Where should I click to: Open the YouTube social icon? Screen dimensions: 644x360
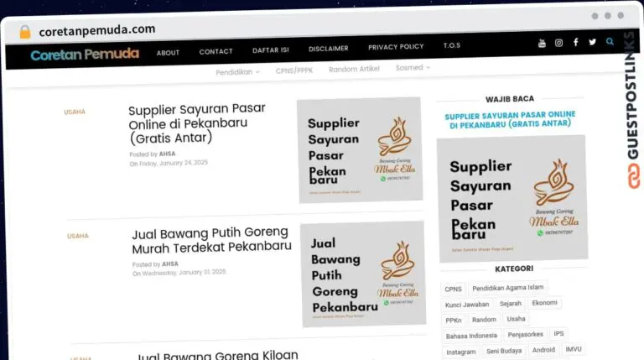542,43
